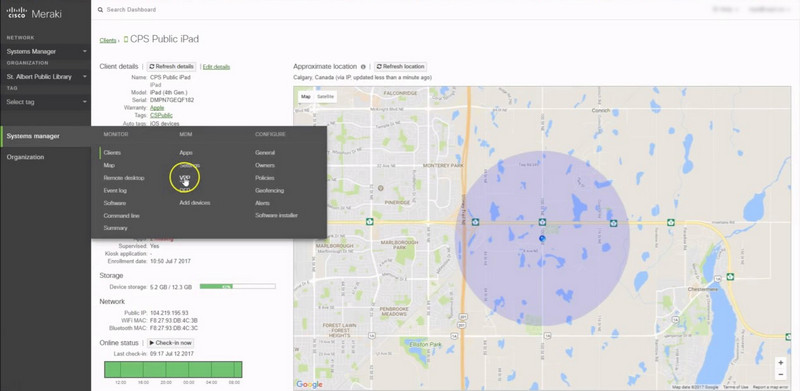The image size is (800, 391).
Task: Switch map to Satellite view
Action: pos(325,96)
